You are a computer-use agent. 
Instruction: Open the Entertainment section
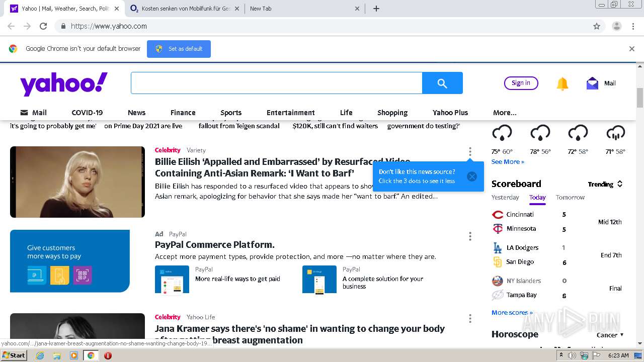291,113
